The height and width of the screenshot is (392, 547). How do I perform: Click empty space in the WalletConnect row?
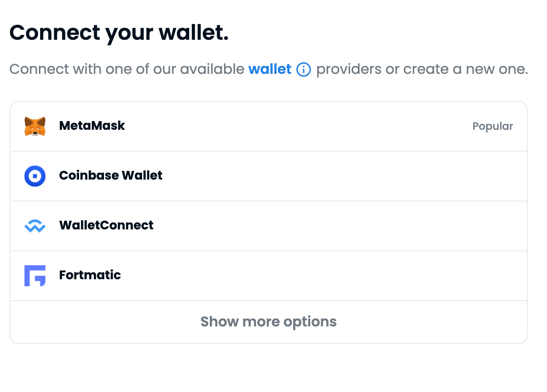(341, 226)
